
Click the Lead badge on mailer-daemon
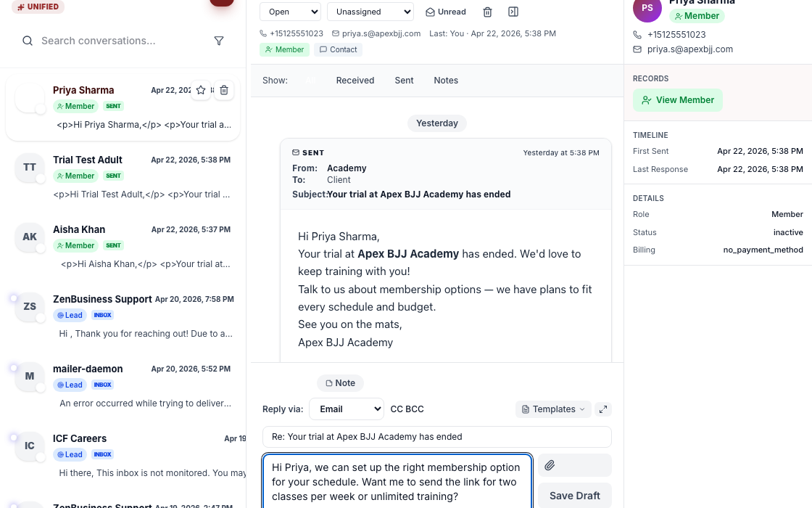(70, 385)
